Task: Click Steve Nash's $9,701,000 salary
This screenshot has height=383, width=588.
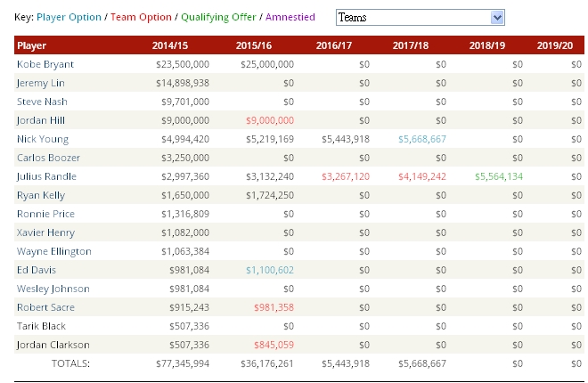Action: [185, 102]
